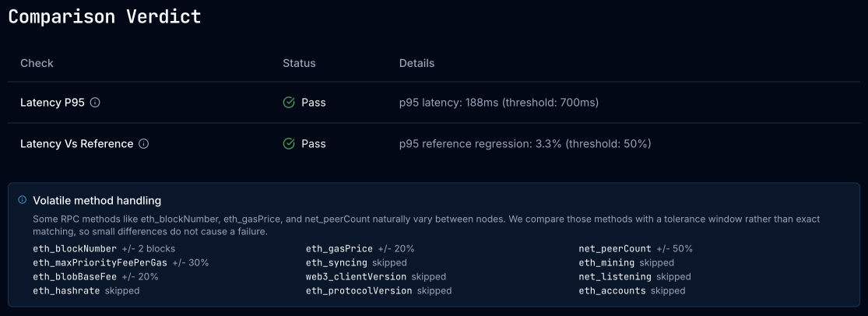
Task: Click the eth_hashrate skipped entry
Action: [x=86, y=290]
